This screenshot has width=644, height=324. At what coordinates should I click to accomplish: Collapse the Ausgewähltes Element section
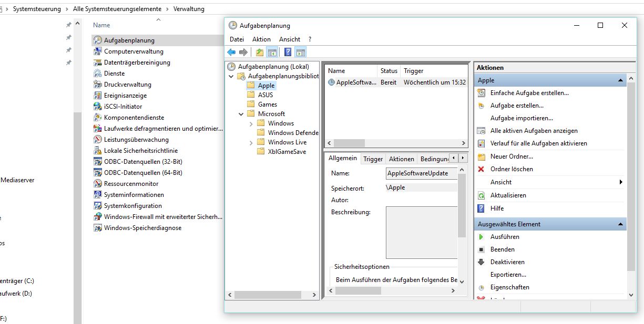[621, 224]
